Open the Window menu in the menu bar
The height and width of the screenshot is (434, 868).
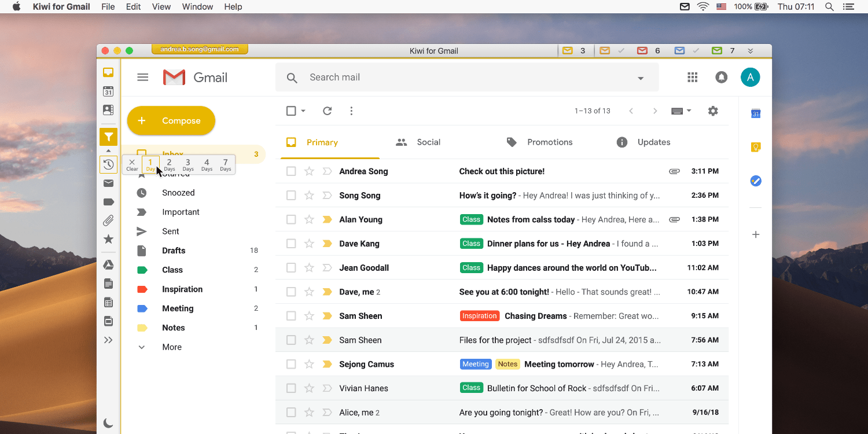[x=197, y=6]
